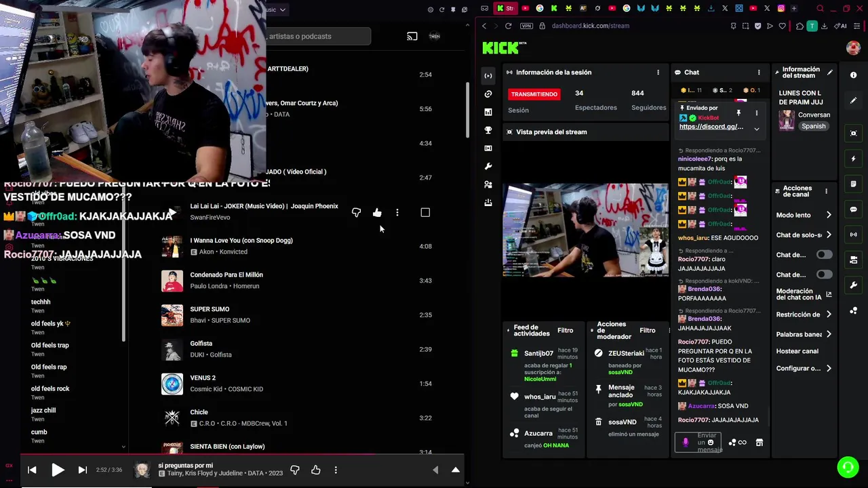Screen dimensions: 868x488
Task: Click the song progress bar at the bottom
Action: tap(242, 454)
